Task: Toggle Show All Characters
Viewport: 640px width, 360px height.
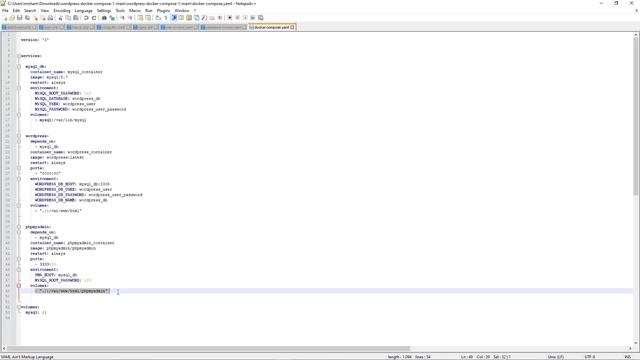Action: 165,18
